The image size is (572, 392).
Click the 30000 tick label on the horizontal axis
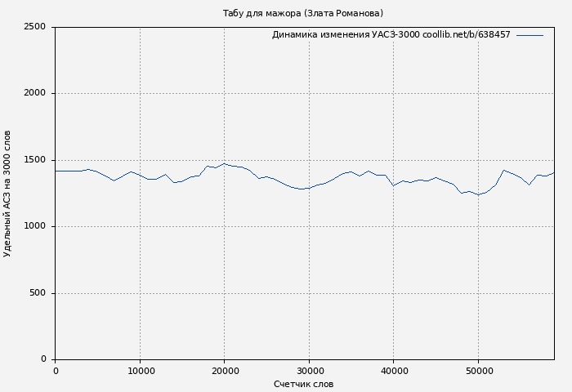[309, 372]
